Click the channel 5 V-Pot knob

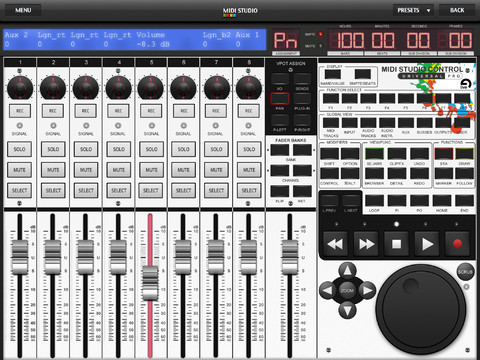[x=151, y=88]
